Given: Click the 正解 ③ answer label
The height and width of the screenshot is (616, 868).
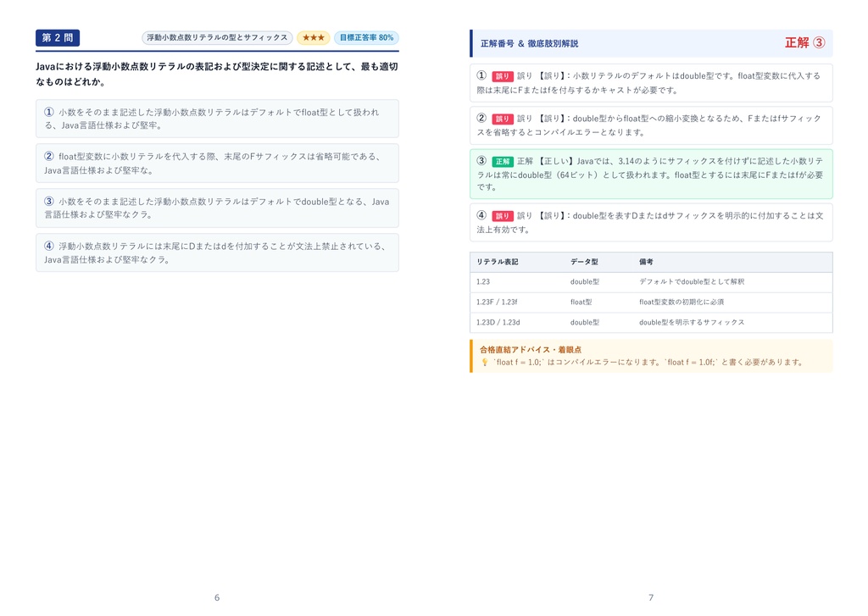Looking at the screenshot, I should [x=805, y=42].
